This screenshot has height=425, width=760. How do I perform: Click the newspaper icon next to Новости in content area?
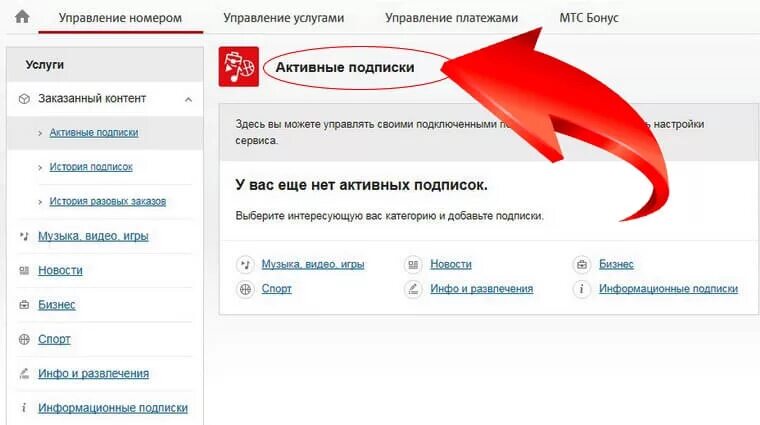(413, 265)
